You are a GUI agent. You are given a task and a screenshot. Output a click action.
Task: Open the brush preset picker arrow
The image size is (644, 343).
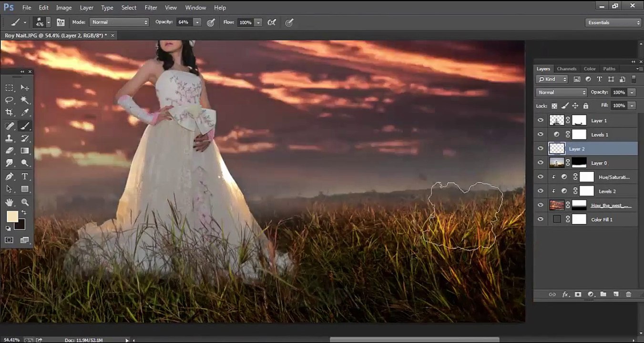tap(49, 22)
